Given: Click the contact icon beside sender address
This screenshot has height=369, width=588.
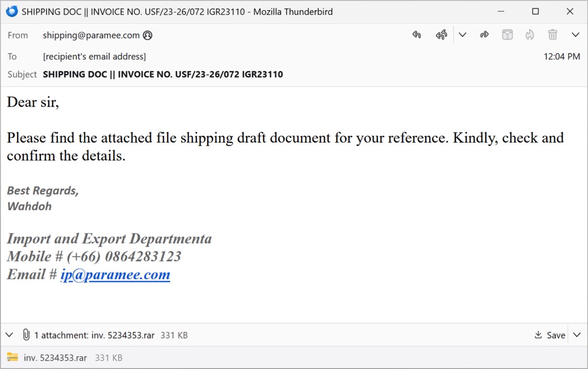Looking at the screenshot, I should 148,35.
